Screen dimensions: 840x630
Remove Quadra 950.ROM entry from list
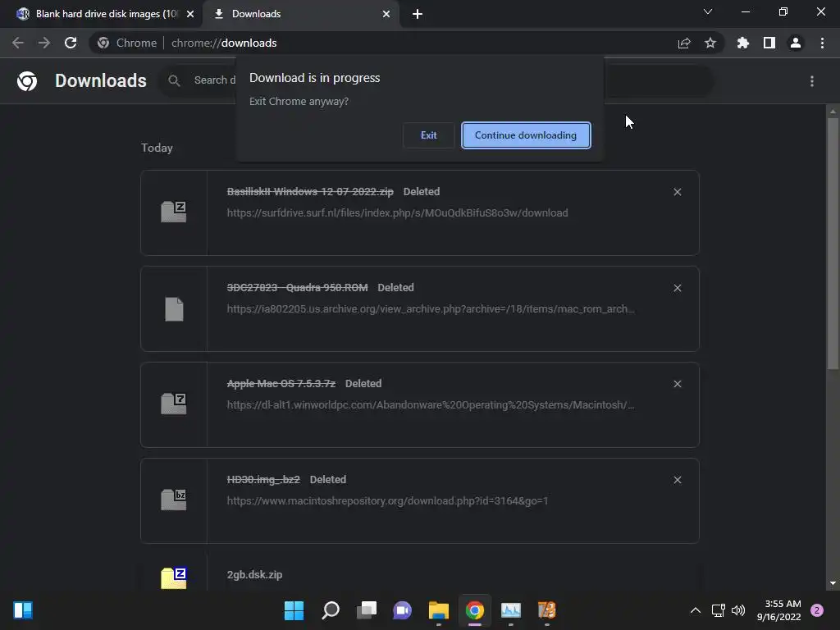coord(677,288)
